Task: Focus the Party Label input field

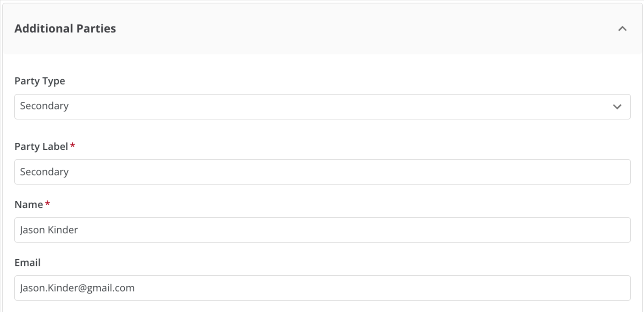Action: click(322, 172)
